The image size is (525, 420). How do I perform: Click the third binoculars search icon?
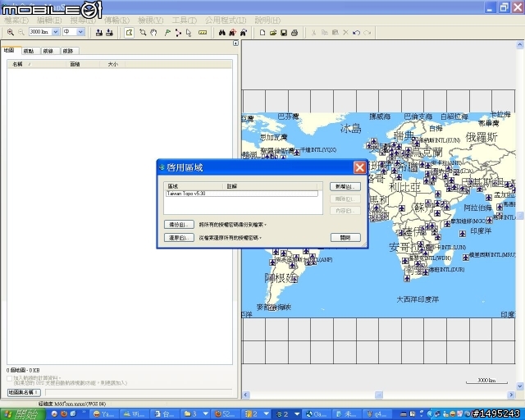pyautogui.click(x=244, y=33)
